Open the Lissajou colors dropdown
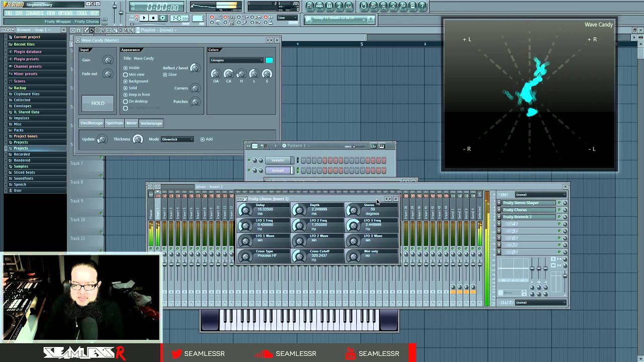This screenshot has height=362, width=644. tap(236, 60)
